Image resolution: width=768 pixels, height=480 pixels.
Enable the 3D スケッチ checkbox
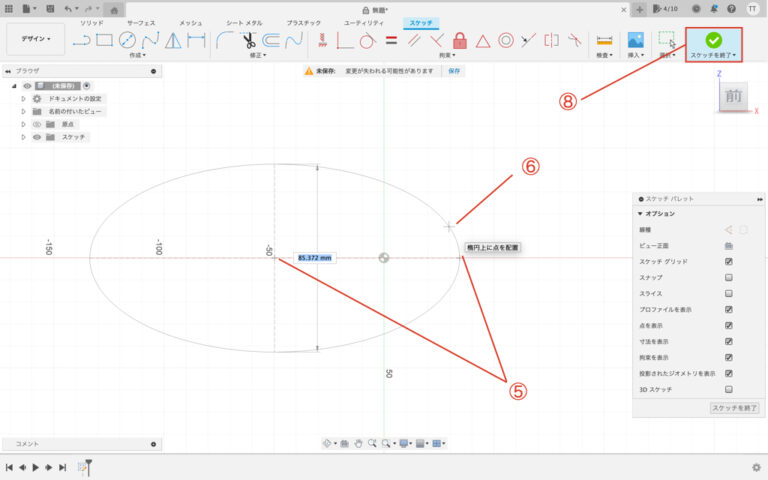728,389
